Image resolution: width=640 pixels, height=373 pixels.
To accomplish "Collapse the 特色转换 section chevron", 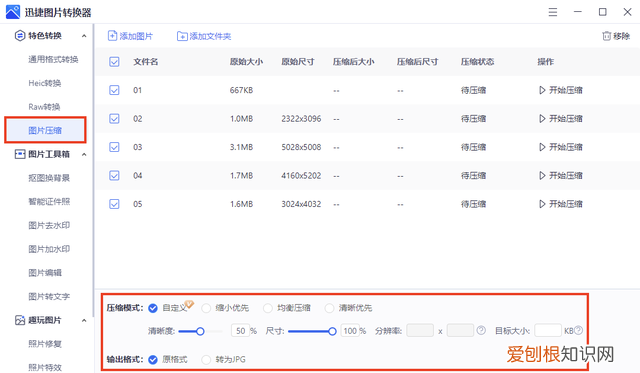I will click(x=84, y=36).
